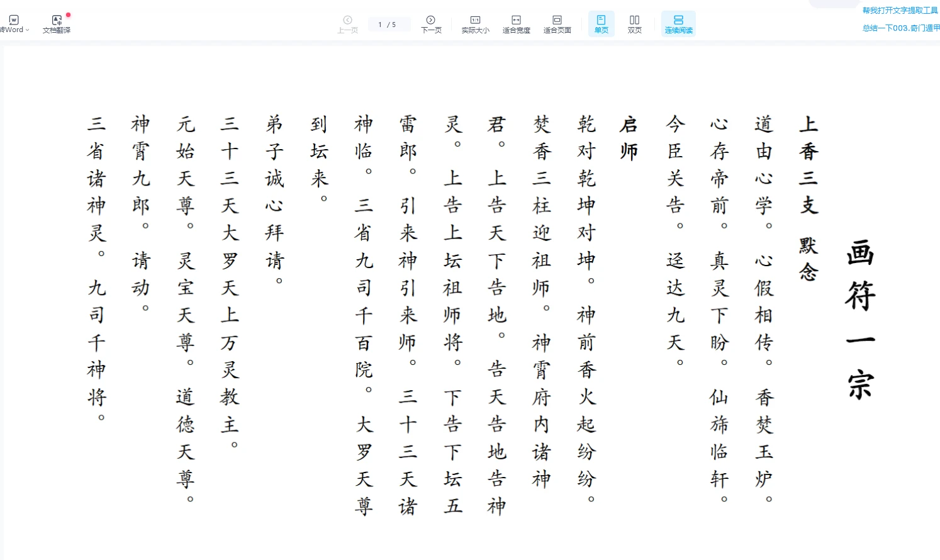Choose 适合页面 fit page view
The height and width of the screenshot is (560, 940).
click(x=557, y=24)
